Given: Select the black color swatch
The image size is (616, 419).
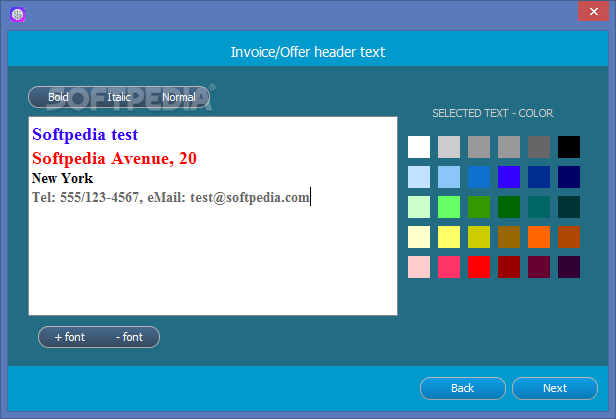Looking at the screenshot, I should click(569, 147).
